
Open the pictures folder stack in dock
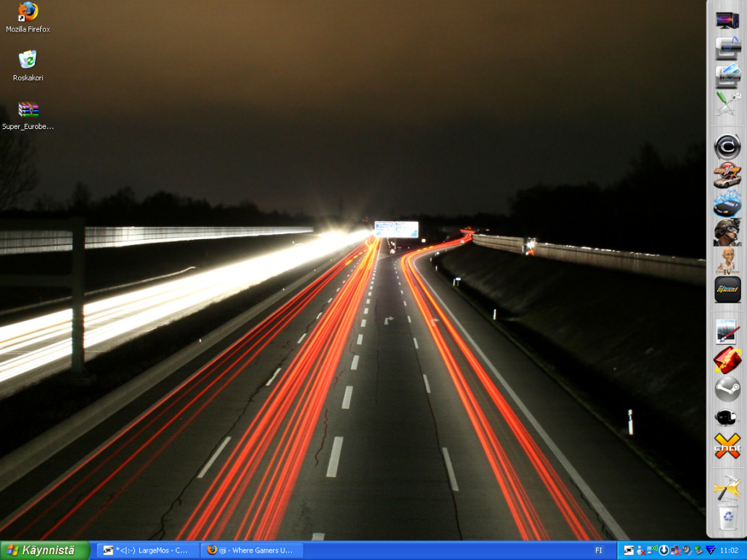click(x=727, y=75)
